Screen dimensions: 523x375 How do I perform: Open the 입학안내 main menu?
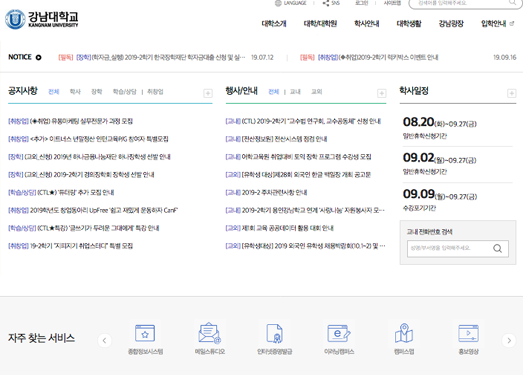coord(493,24)
